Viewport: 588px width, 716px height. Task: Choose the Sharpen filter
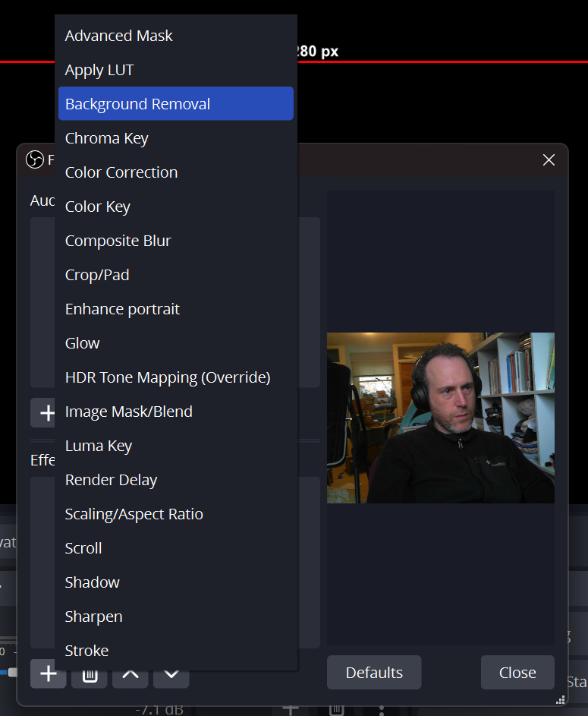tap(94, 617)
